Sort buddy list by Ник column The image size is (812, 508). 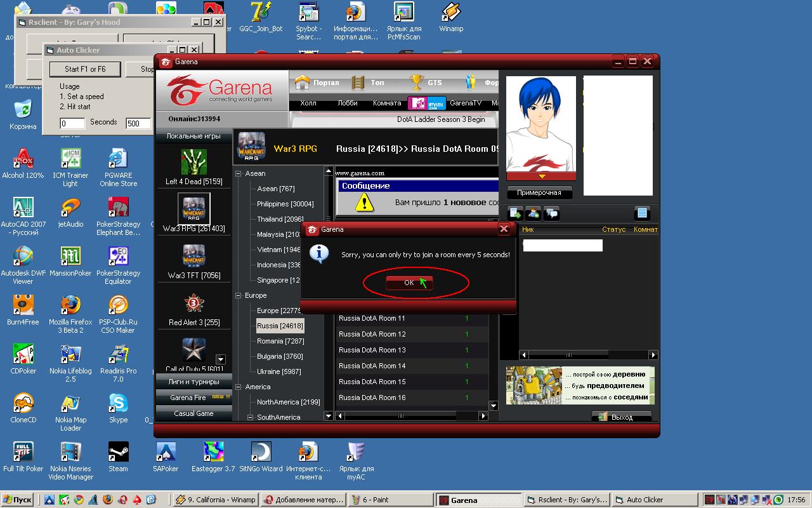(528, 229)
